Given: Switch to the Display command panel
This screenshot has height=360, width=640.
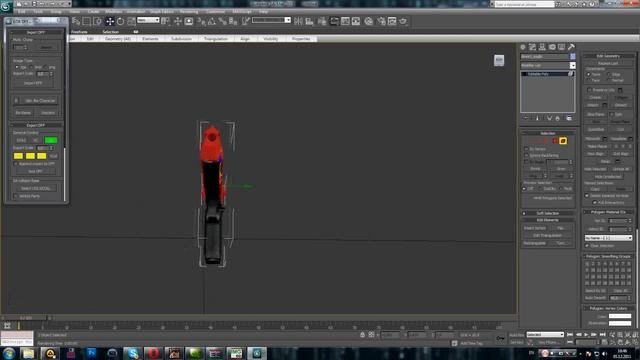Looking at the screenshot, I should [562, 47].
